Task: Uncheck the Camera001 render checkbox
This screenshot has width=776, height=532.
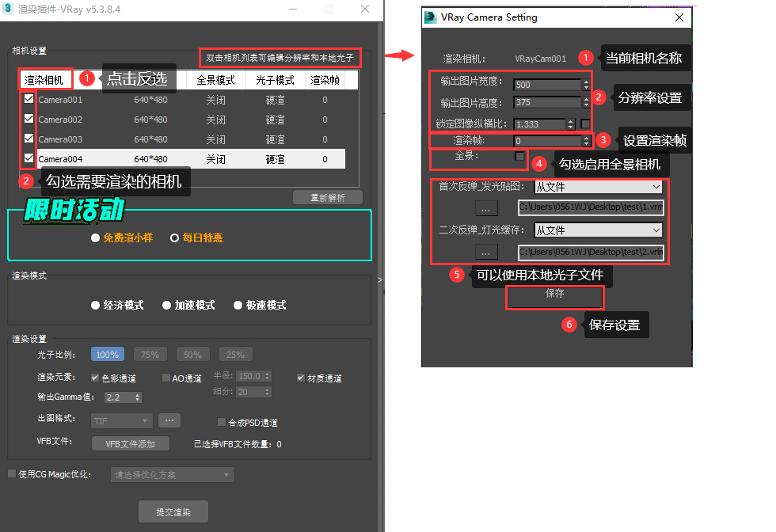Action: coord(29,99)
